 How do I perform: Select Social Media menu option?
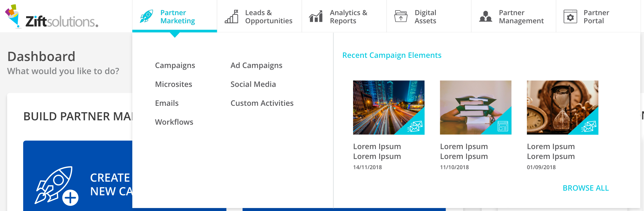click(253, 84)
